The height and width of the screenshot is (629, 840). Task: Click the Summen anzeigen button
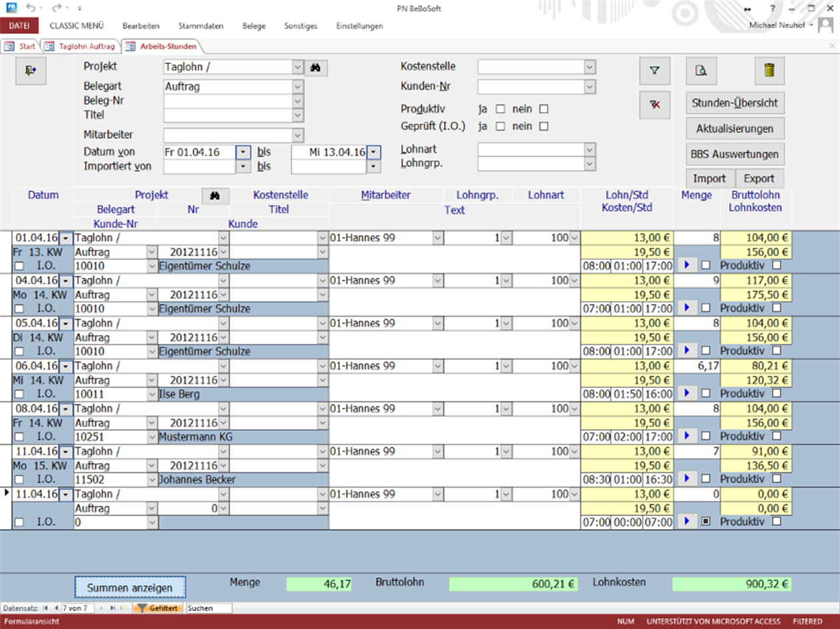click(129, 588)
